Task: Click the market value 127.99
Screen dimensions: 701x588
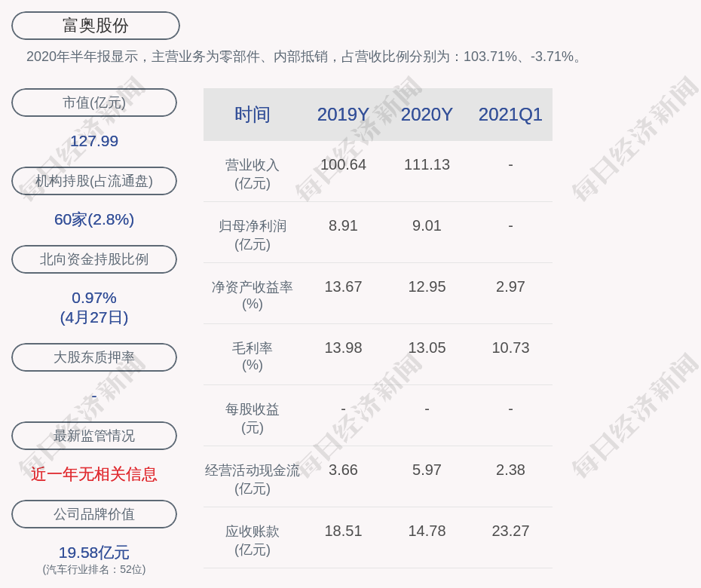Action: [94, 141]
